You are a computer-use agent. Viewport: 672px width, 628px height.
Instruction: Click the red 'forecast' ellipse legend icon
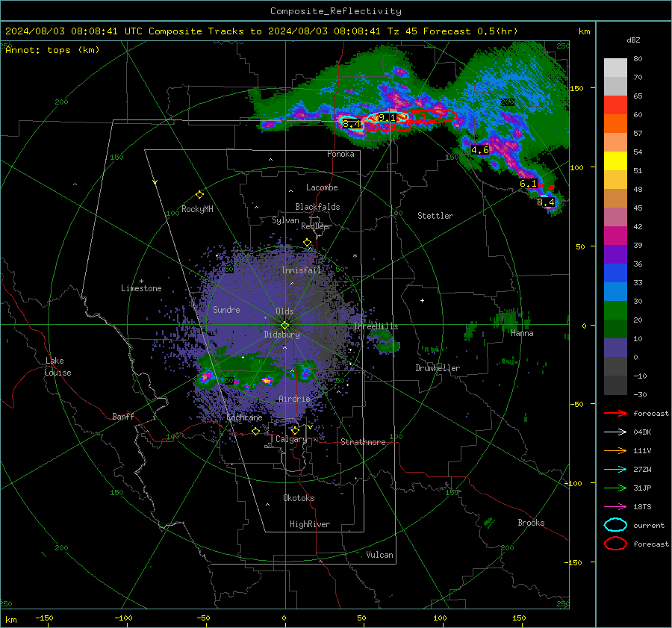(615, 544)
